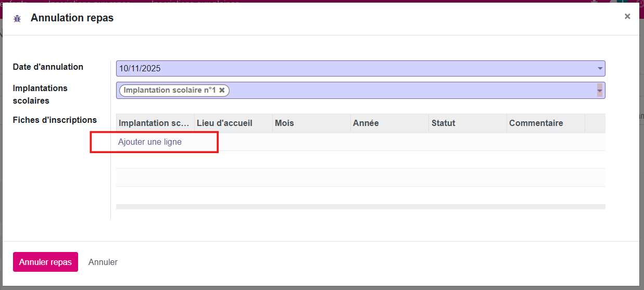Sort by Lieu d'accueil column header
644x290 pixels.
point(224,123)
